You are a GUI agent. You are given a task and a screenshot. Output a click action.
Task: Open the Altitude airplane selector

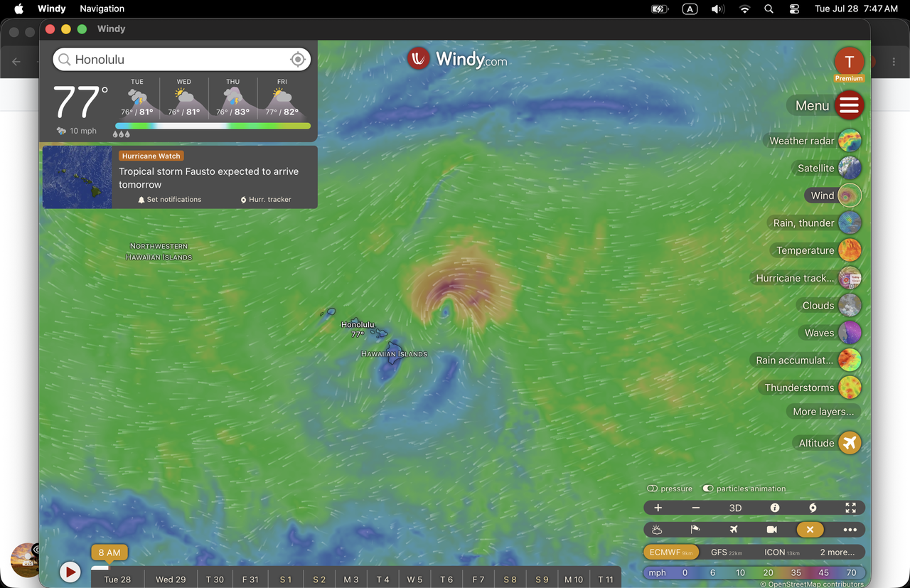coord(850,443)
